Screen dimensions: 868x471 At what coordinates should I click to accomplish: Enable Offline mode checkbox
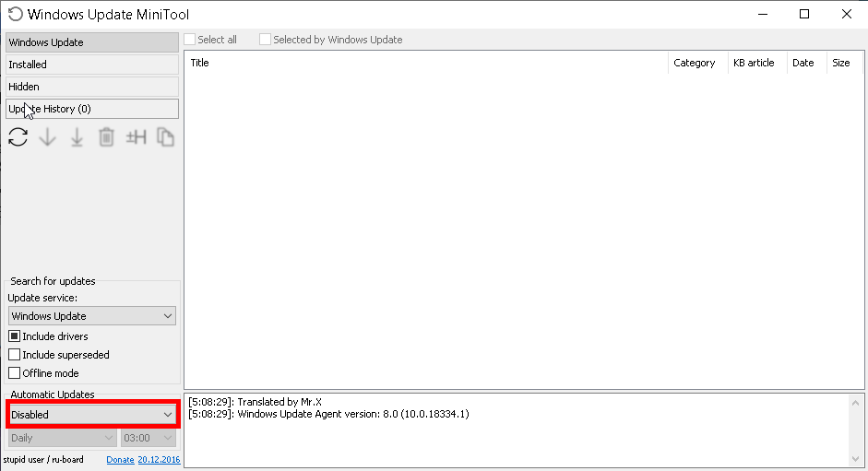(15, 373)
